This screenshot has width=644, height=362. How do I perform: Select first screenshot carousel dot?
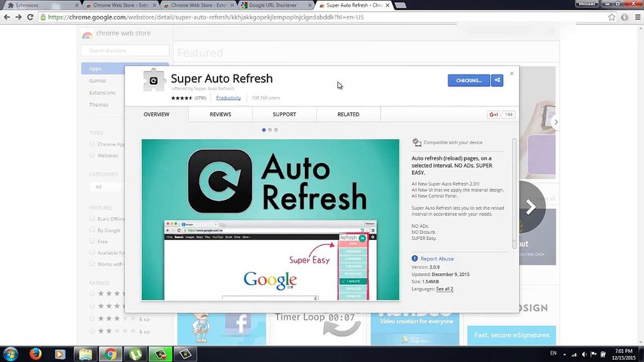[263, 130]
